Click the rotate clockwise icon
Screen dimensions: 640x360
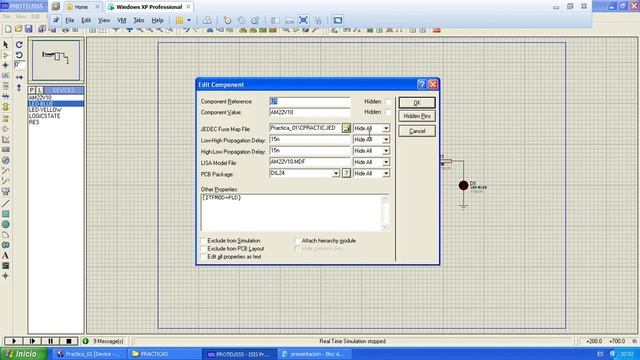coord(19,44)
